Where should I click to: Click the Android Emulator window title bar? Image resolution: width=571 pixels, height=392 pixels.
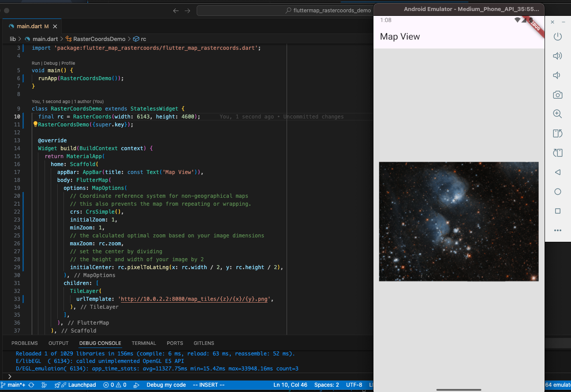point(459,9)
